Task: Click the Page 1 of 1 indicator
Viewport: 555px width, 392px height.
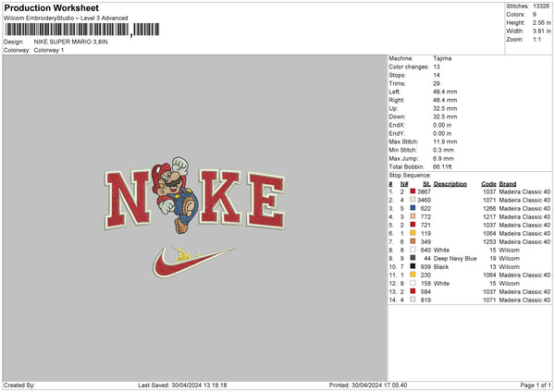Action: (x=536, y=386)
